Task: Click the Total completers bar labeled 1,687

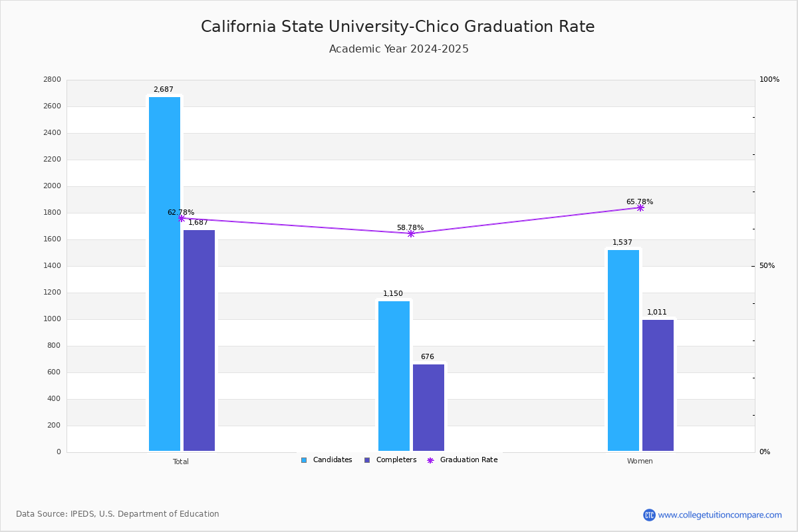Action: tap(199, 340)
